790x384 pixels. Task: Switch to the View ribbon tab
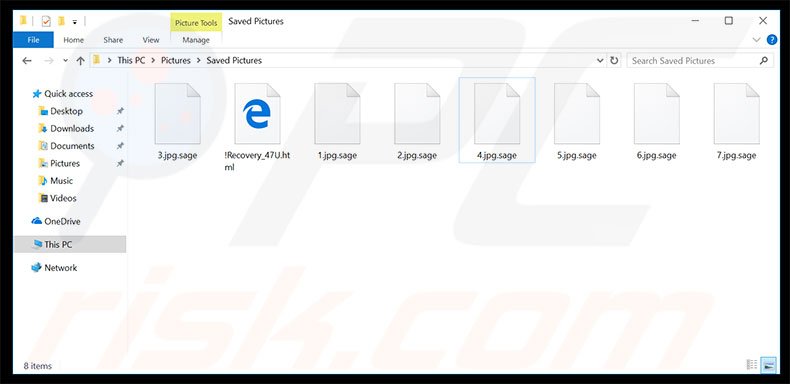tap(151, 40)
